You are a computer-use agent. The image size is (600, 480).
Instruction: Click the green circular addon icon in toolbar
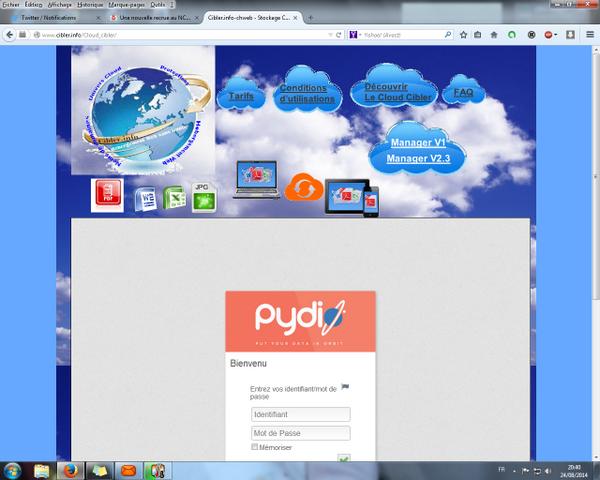click(512, 35)
